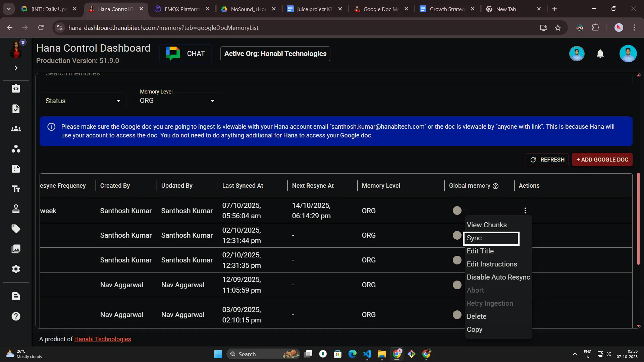Select the tags icon in the sidebar

(x=16, y=229)
